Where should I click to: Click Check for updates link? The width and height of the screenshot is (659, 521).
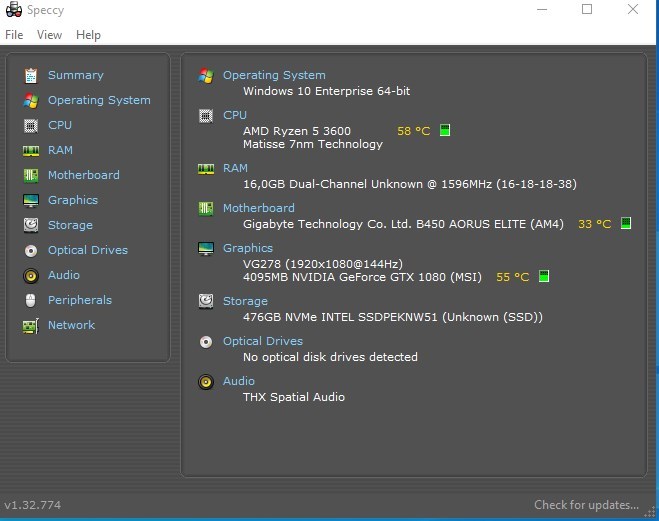click(x=586, y=505)
